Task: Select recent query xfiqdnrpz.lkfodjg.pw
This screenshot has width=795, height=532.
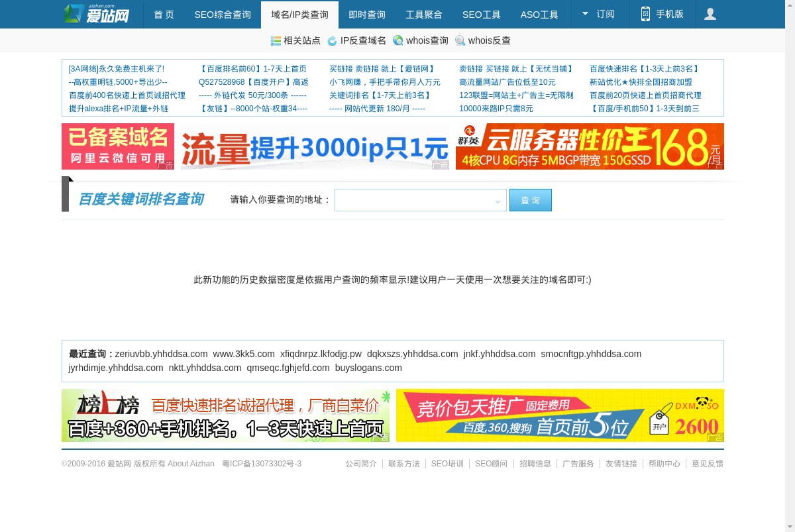Action: coord(321,354)
